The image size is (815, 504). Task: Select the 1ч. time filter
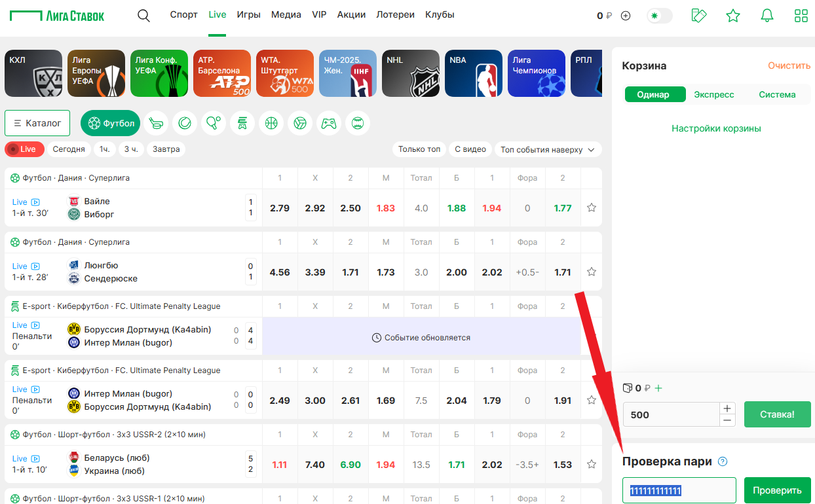(105, 149)
